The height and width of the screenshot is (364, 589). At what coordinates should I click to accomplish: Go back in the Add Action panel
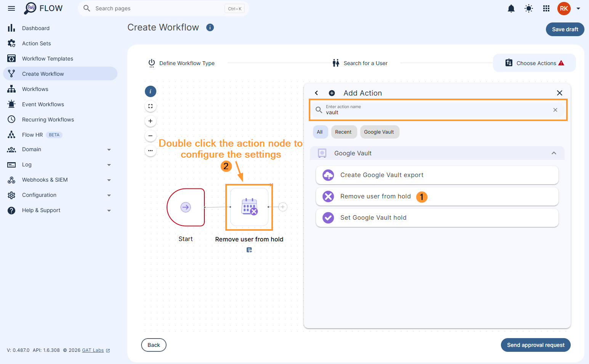[316, 93]
